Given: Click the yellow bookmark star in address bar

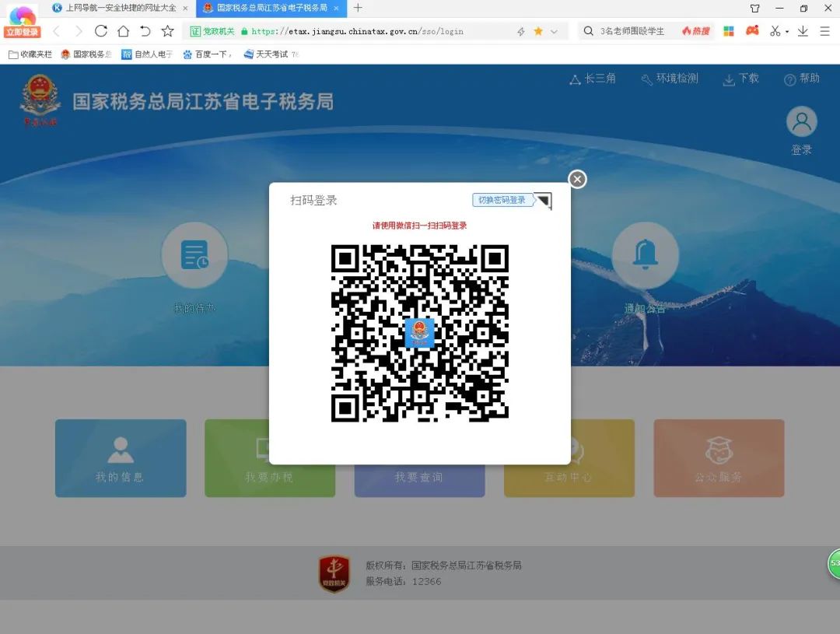Looking at the screenshot, I should (538, 31).
